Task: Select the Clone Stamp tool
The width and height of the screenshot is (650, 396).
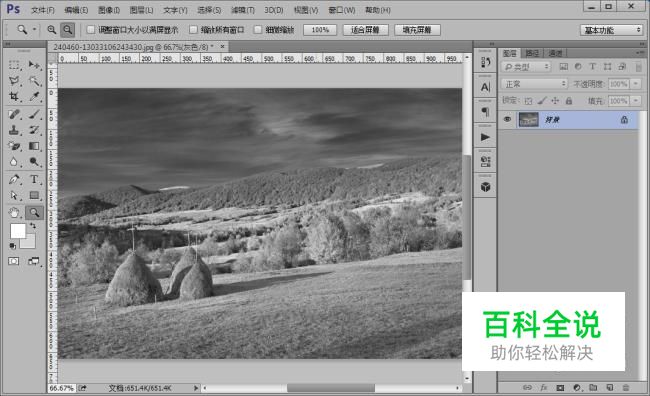Action: point(14,130)
